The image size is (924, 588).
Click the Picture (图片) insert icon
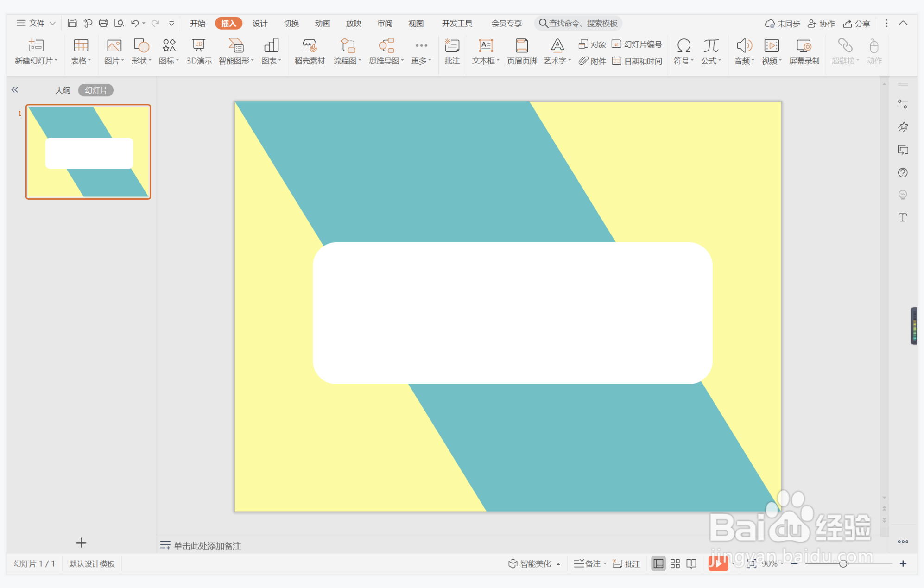[114, 46]
